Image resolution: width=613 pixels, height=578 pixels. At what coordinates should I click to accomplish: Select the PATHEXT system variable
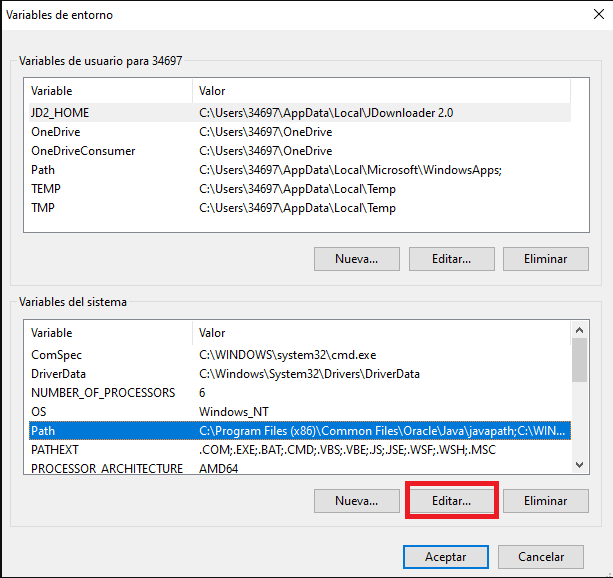click(x=300, y=450)
